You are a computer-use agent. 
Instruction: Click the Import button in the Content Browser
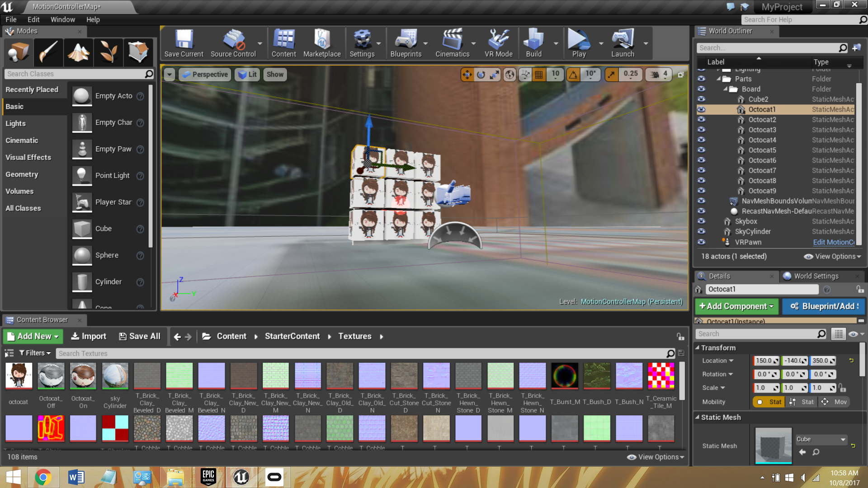89,336
